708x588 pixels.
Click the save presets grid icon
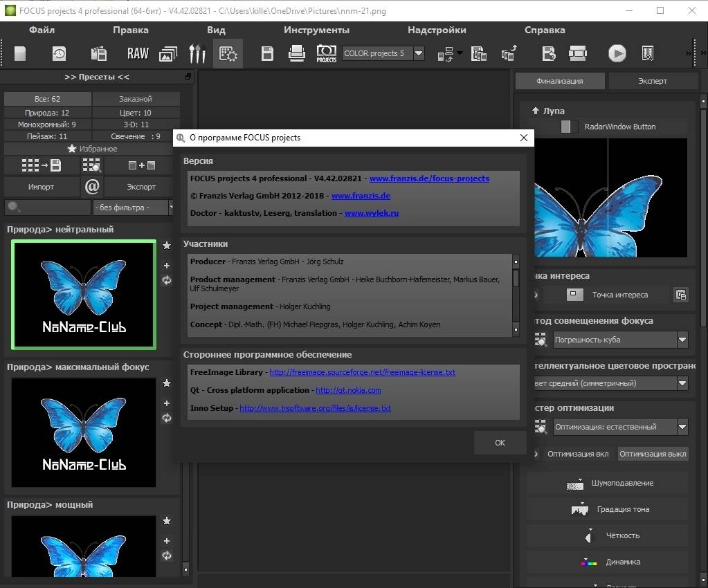(41, 165)
